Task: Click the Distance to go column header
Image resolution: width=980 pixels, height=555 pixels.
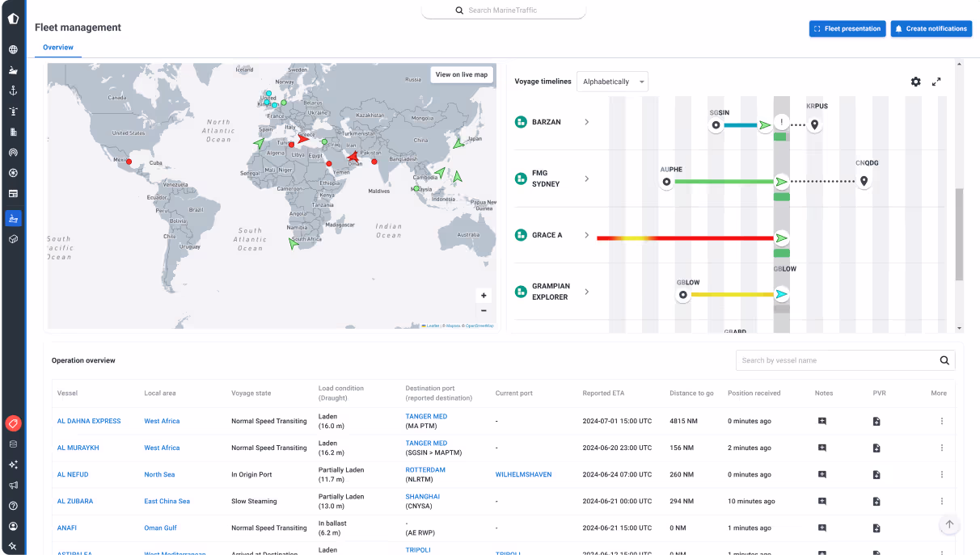Action: coord(691,393)
